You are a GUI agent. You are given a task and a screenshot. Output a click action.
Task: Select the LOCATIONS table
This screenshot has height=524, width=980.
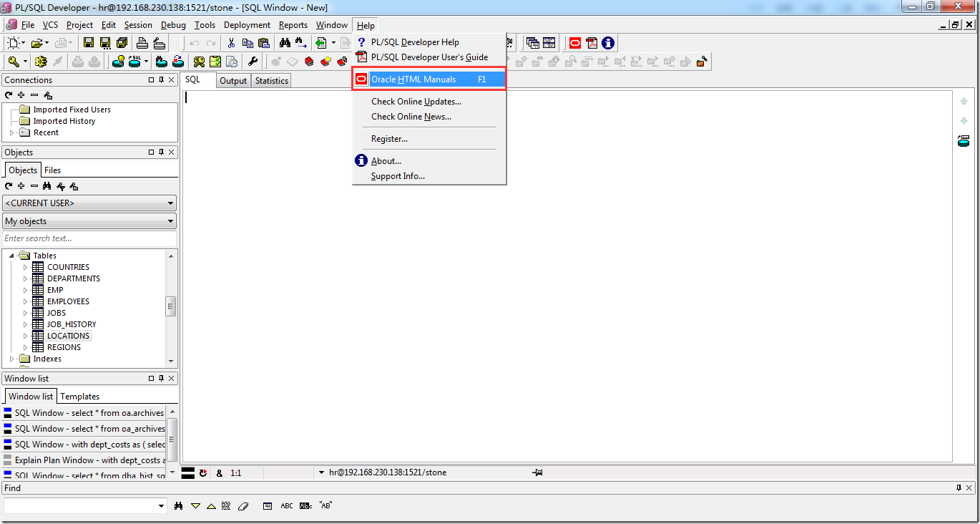point(68,336)
